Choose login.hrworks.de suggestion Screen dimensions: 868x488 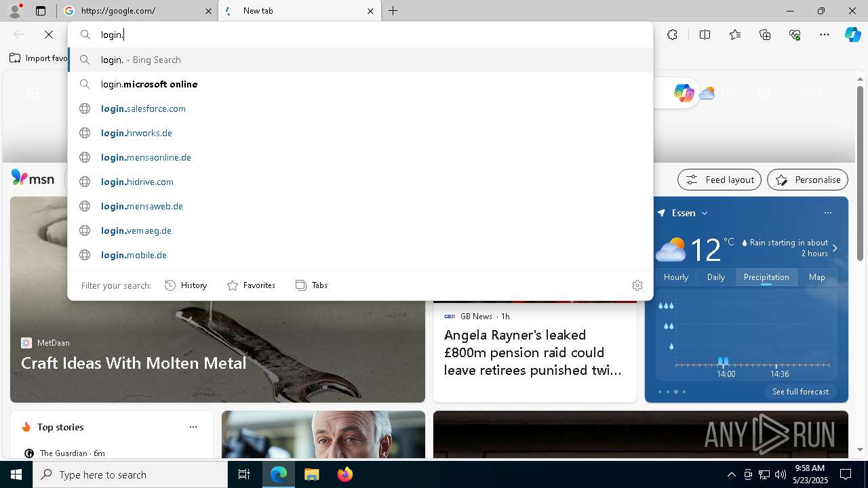click(361, 133)
